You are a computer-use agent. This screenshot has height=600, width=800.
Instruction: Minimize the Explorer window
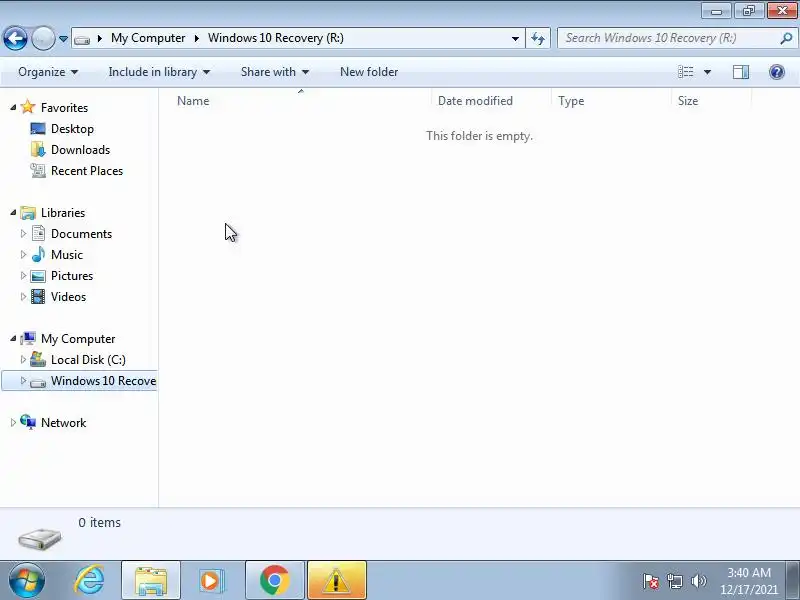click(716, 11)
